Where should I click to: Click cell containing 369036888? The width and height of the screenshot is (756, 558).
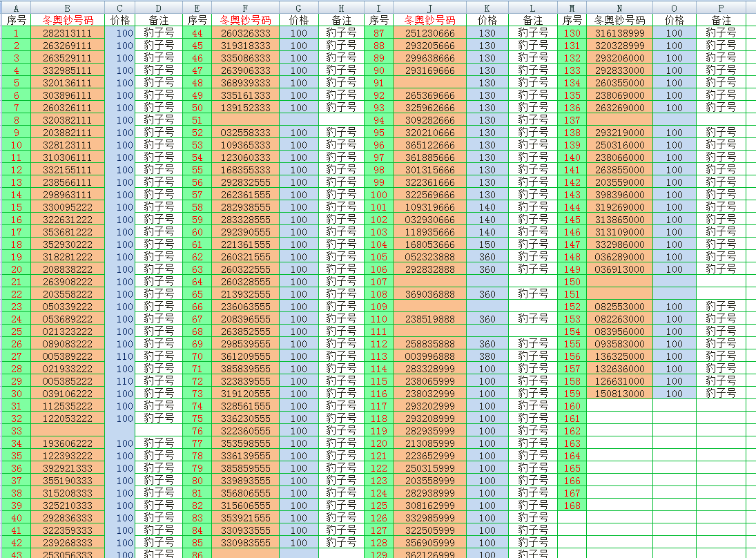tap(429, 294)
